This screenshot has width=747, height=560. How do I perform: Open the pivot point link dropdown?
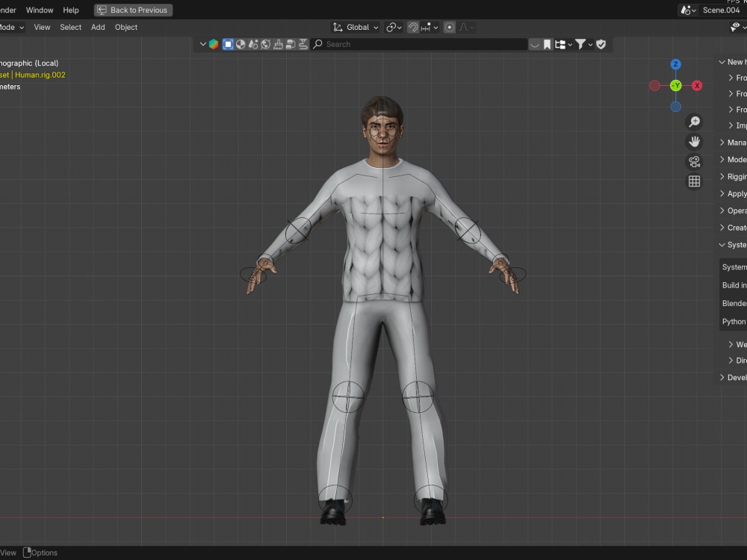[x=394, y=27]
